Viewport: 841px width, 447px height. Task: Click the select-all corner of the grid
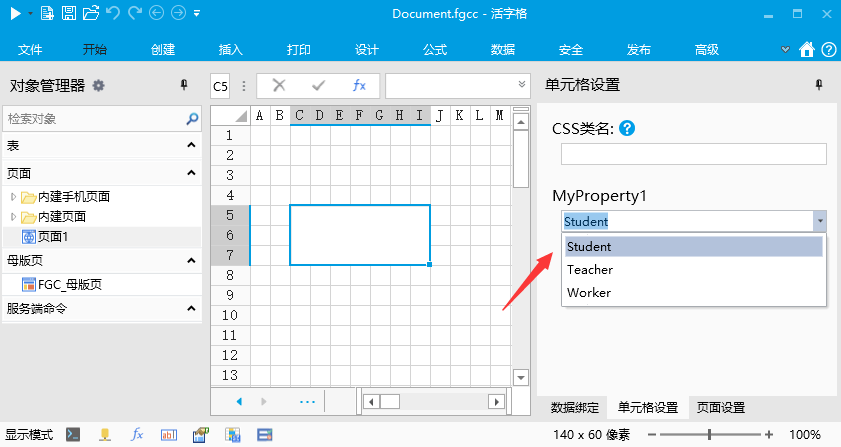click(231, 115)
